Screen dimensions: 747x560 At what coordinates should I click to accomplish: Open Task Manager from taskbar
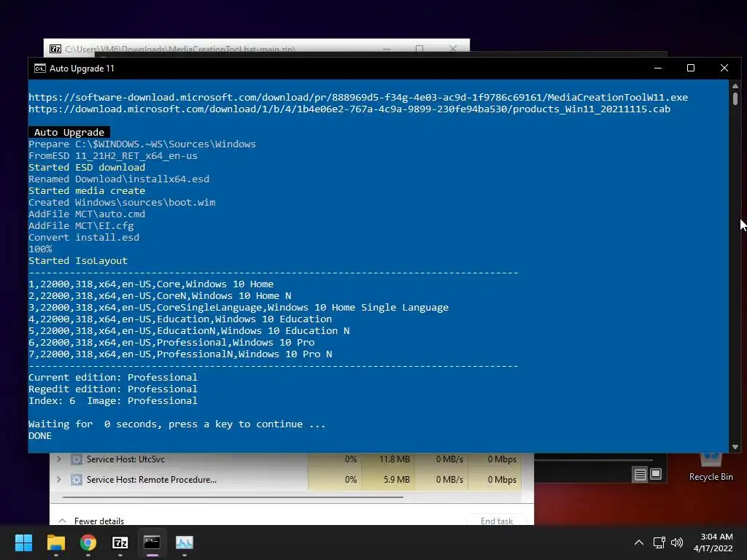coord(185,542)
